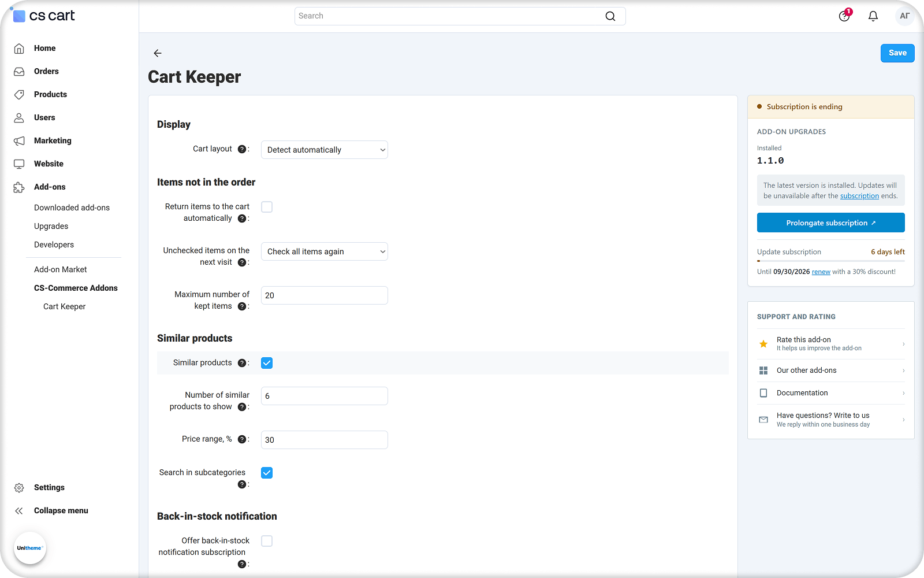Enable Offer back-in-stock notification subscription
The width and height of the screenshot is (924, 578).
[x=267, y=541]
